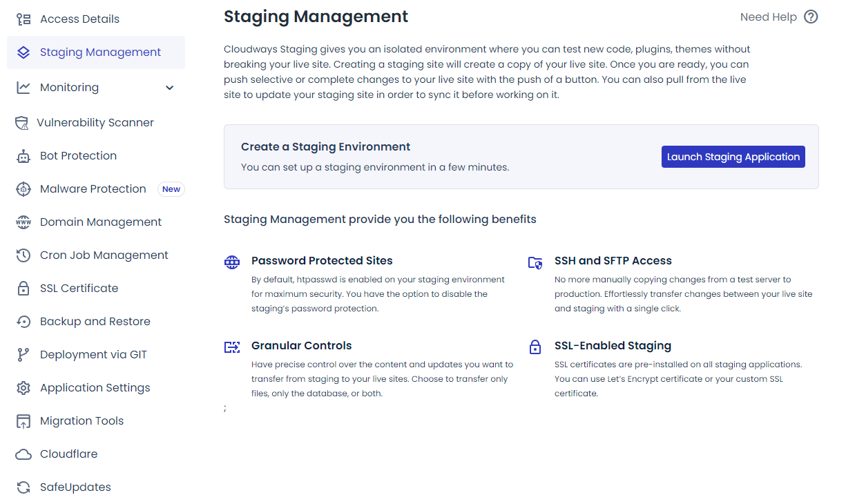Viewport: 846px width, 504px height.
Task: Click the New badge beside Malware Protection
Action: coord(171,189)
